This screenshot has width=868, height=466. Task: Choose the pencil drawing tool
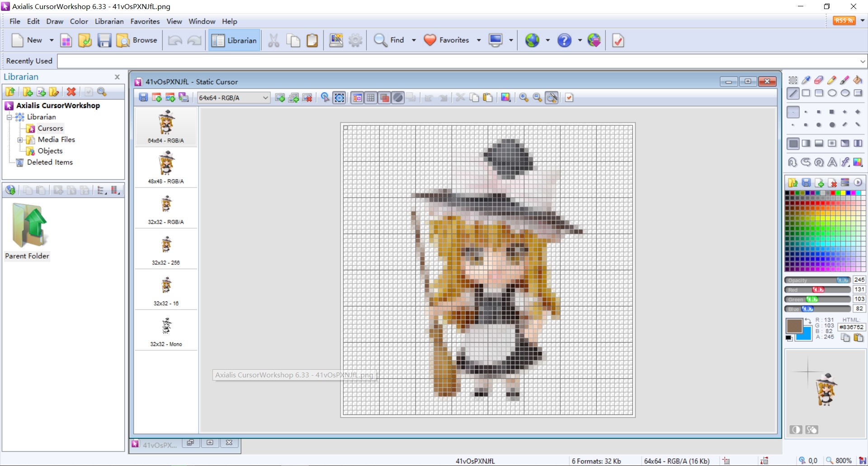pos(832,80)
